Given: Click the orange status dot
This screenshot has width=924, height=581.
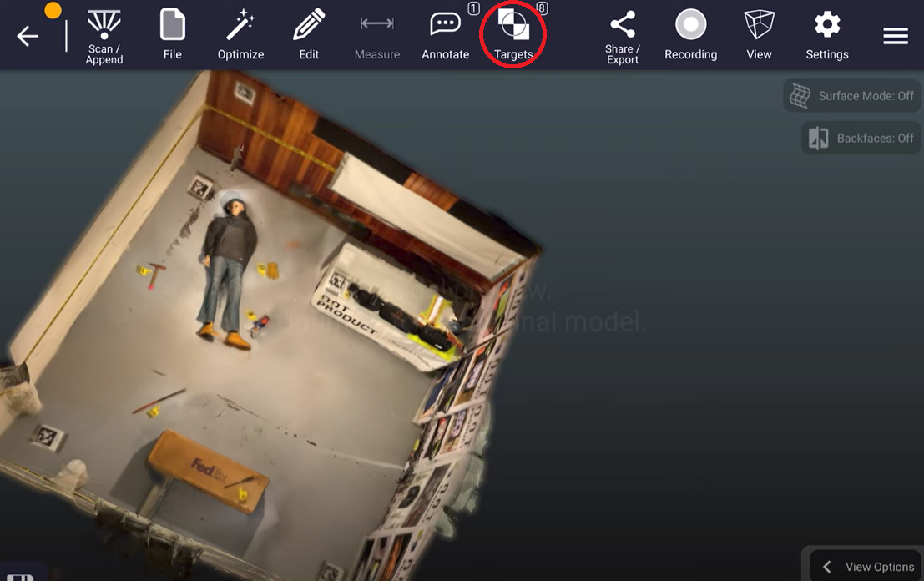Looking at the screenshot, I should (53, 10).
